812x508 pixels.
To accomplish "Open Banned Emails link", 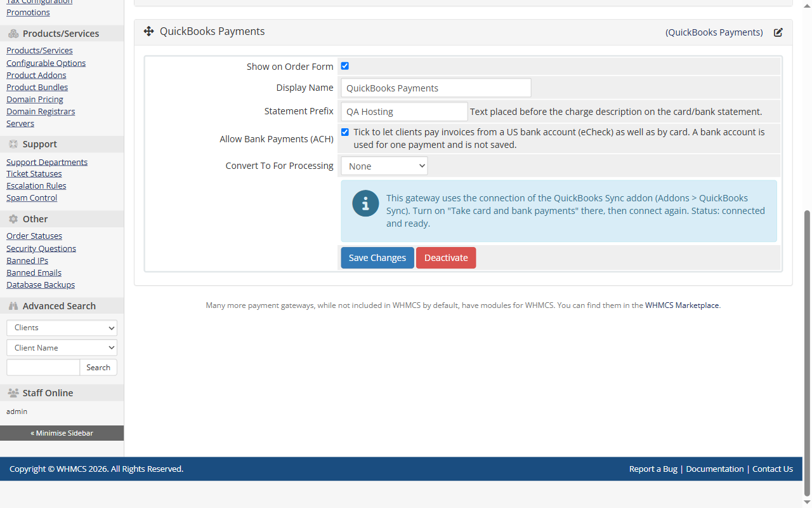I will coord(34,272).
